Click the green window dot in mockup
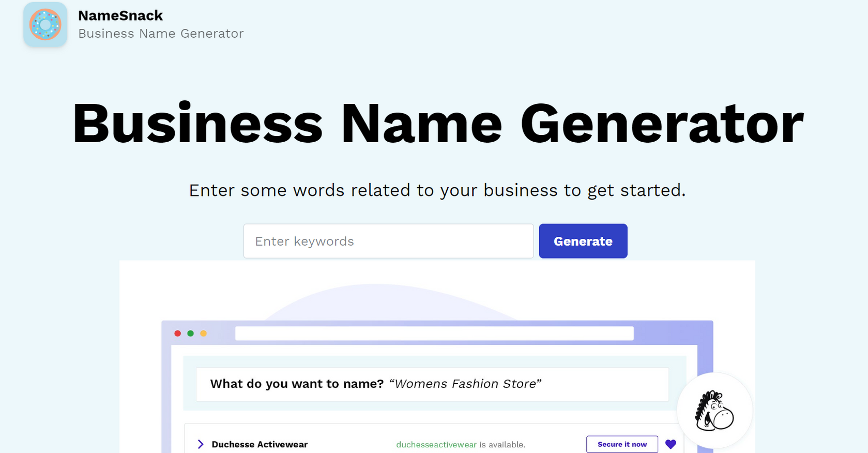The image size is (868, 453). pyautogui.click(x=190, y=334)
